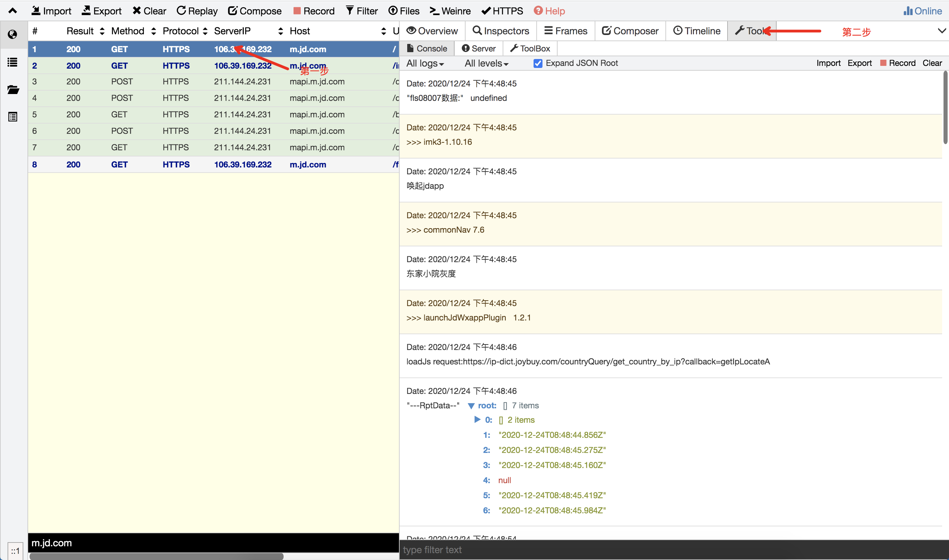Click Export button in Console panel

[860, 63]
